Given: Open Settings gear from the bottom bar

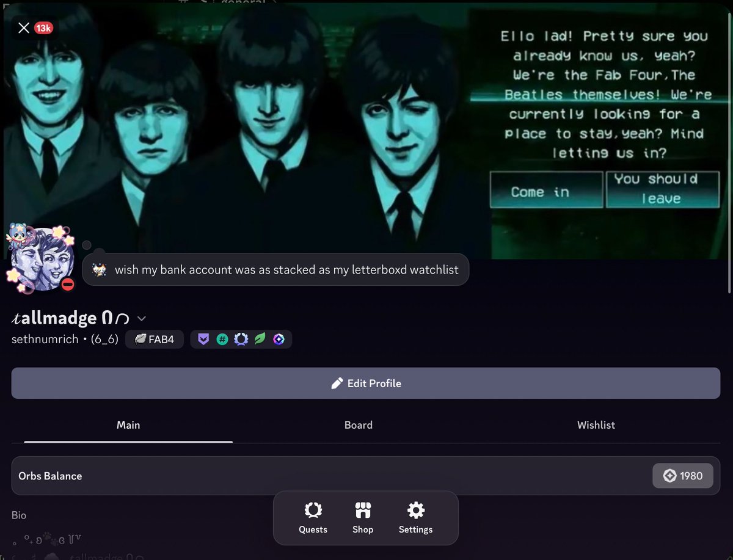Looking at the screenshot, I should pyautogui.click(x=415, y=518).
